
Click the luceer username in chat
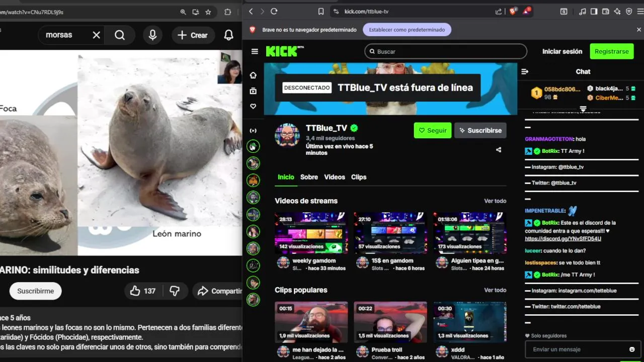[533, 250]
